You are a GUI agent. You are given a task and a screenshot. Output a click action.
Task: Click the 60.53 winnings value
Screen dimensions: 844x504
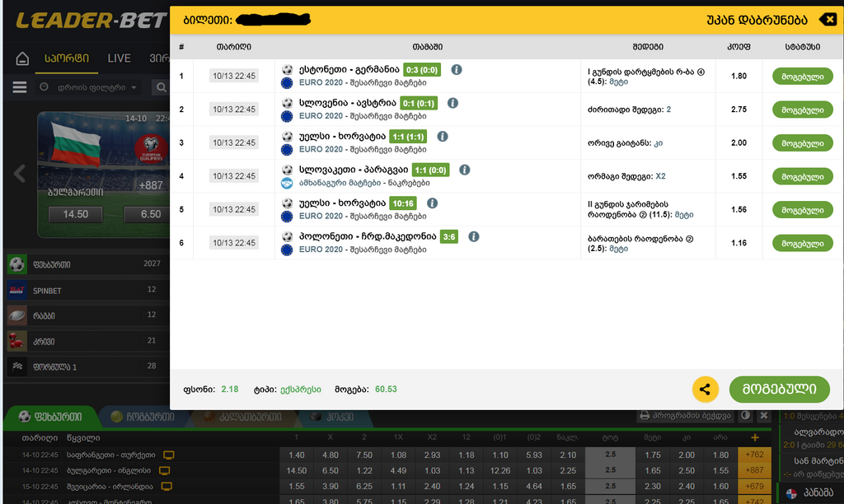click(386, 390)
